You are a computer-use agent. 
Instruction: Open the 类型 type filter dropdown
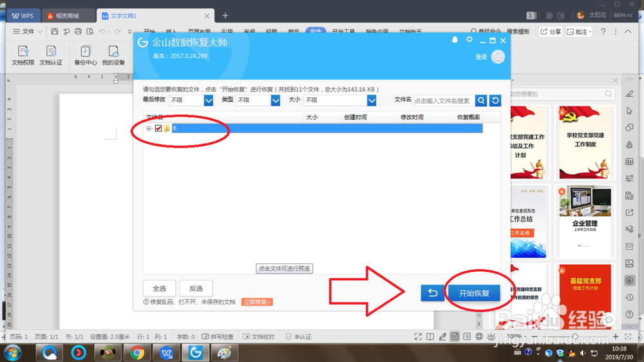click(276, 100)
